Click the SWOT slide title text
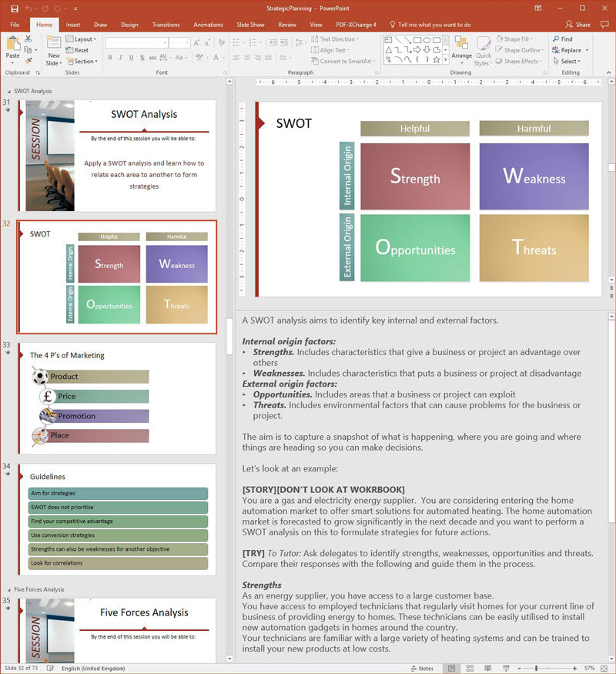This screenshot has width=616, height=674. [294, 123]
